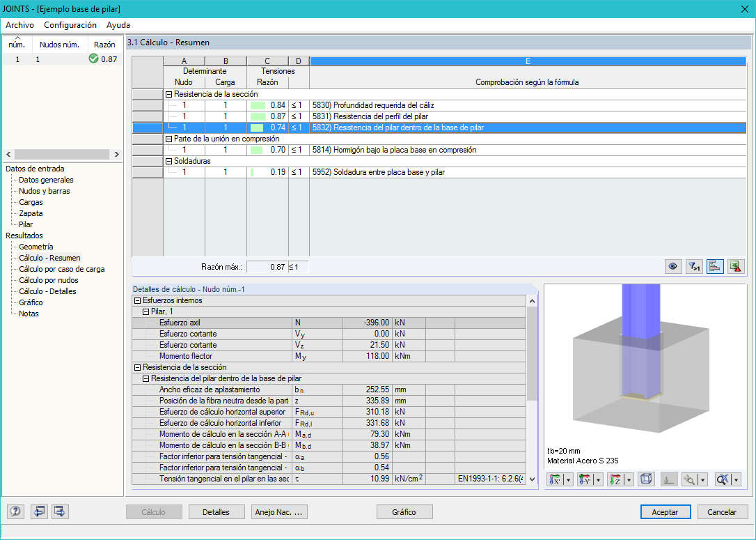
Task: Click the grayed dimension display icon
Action: point(669,479)
